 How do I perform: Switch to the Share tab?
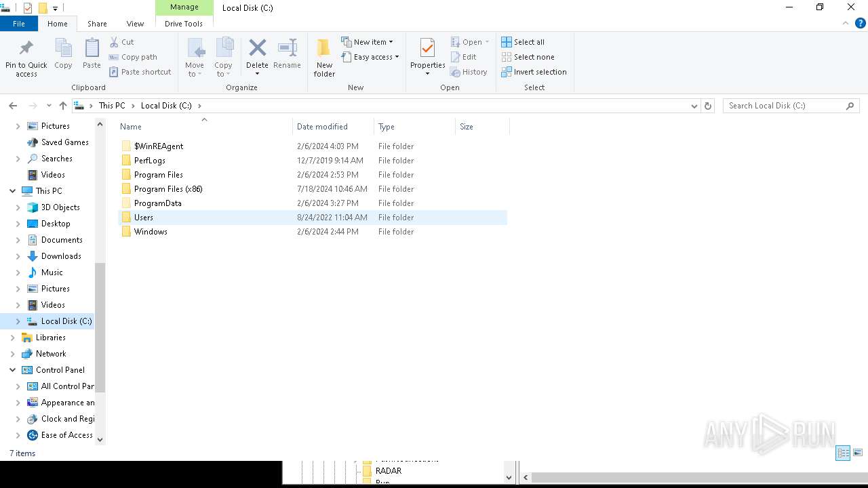tap(97, 24)
